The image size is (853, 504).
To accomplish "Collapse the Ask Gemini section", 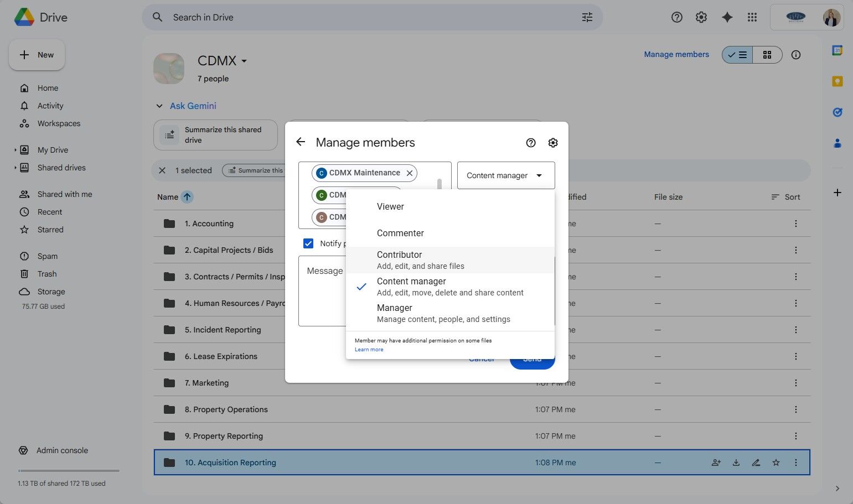I will (x=159, y=106).
